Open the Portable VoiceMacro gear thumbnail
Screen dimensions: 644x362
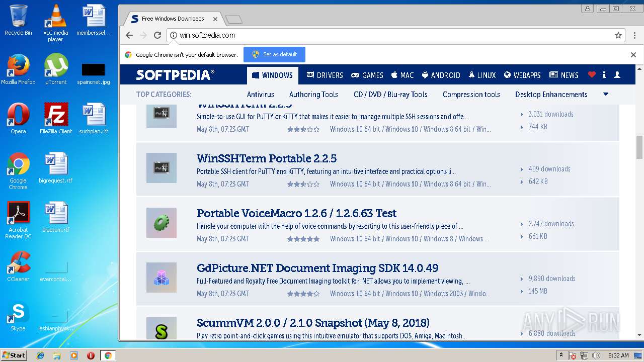click(162, 223)
